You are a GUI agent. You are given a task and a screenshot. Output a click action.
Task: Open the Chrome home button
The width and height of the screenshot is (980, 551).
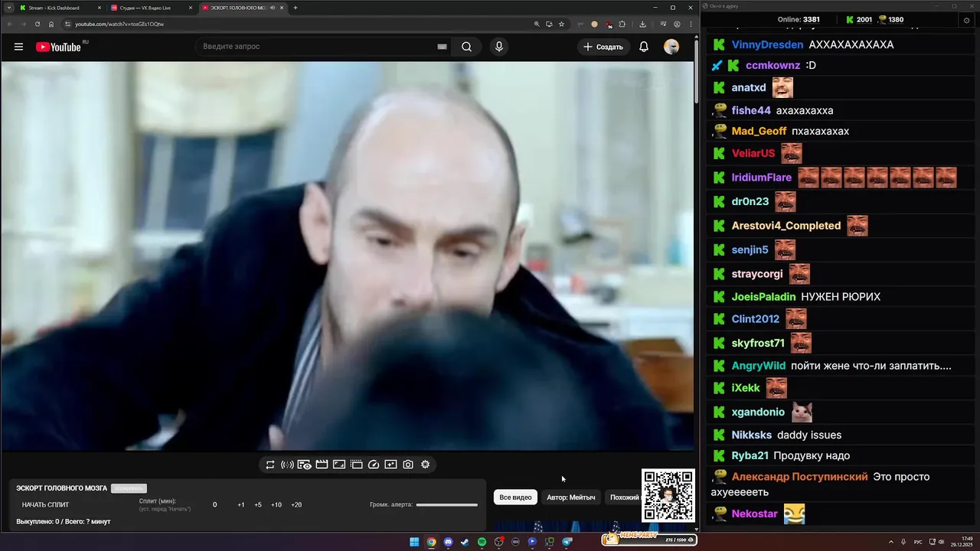pyautogui.click(x=51, y=24)
